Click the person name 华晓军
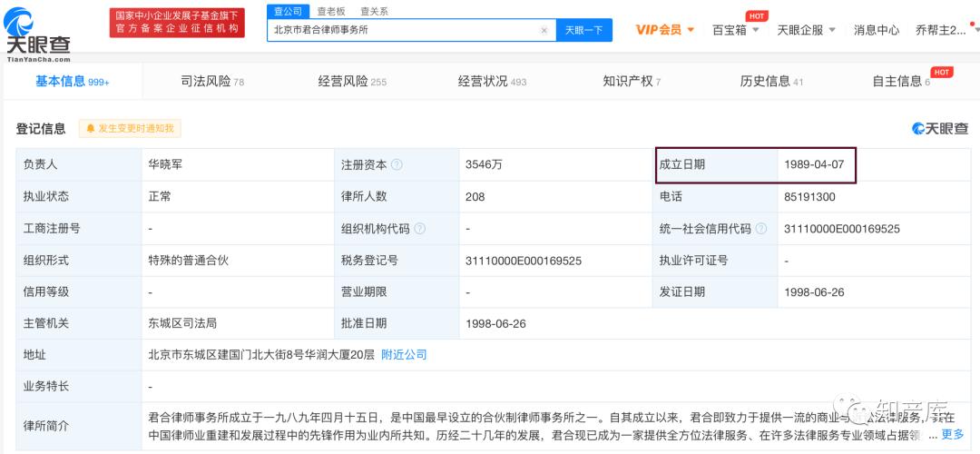Image resolution: width=980 pixels, height=454 pixels. [x=165, y=165]
